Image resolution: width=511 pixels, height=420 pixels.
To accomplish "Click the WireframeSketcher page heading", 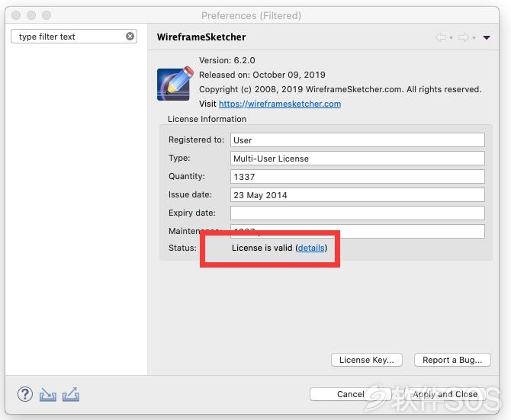I will (x=201, y=37).
